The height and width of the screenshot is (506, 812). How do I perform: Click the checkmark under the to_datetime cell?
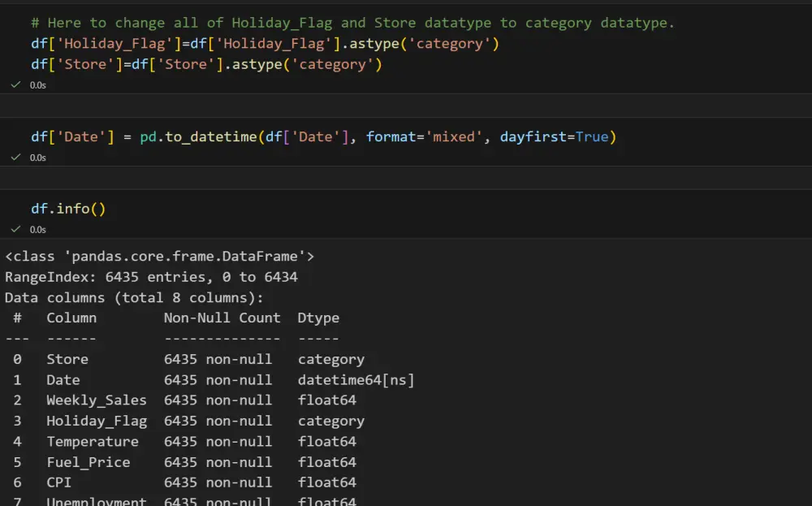[15, 157]
